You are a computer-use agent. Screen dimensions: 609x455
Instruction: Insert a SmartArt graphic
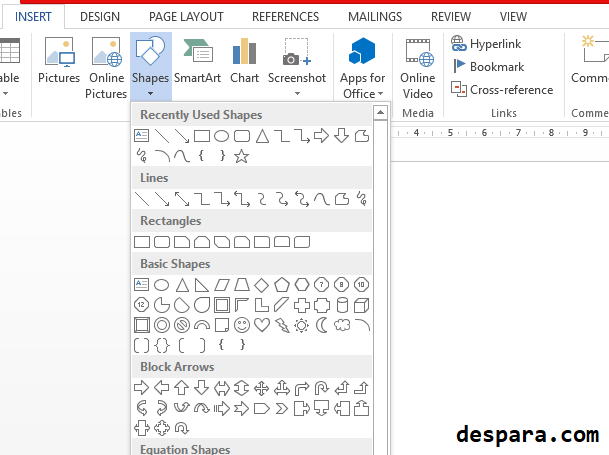pos(197,61)
